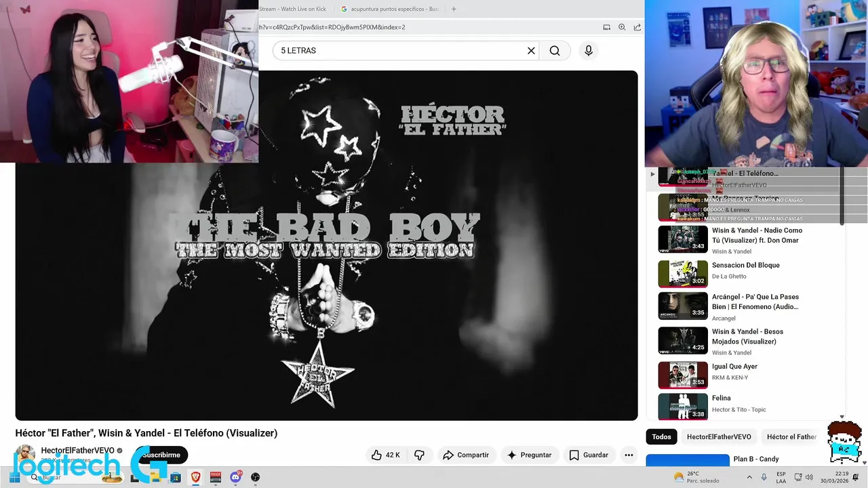Click thumbnail of 'Nadie Como Tú' 3:43
Viewport: 868px width, 488px height.
[683, 239]
